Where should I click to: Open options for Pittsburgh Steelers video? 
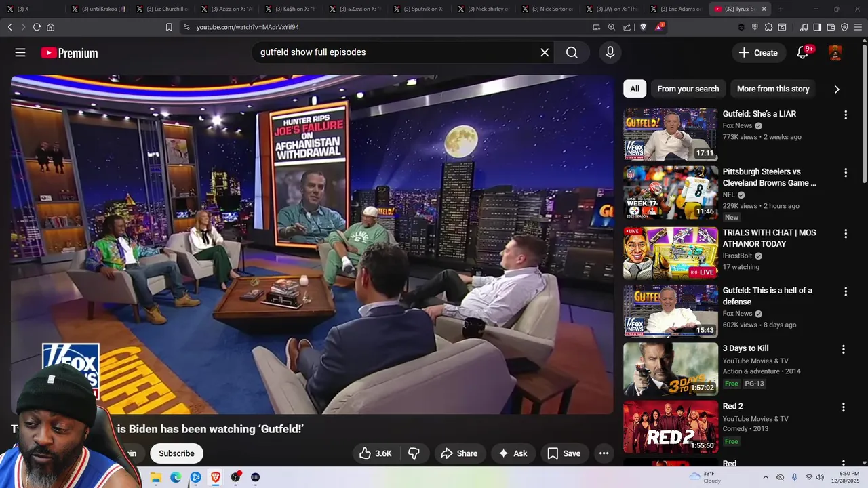point(845,173)
